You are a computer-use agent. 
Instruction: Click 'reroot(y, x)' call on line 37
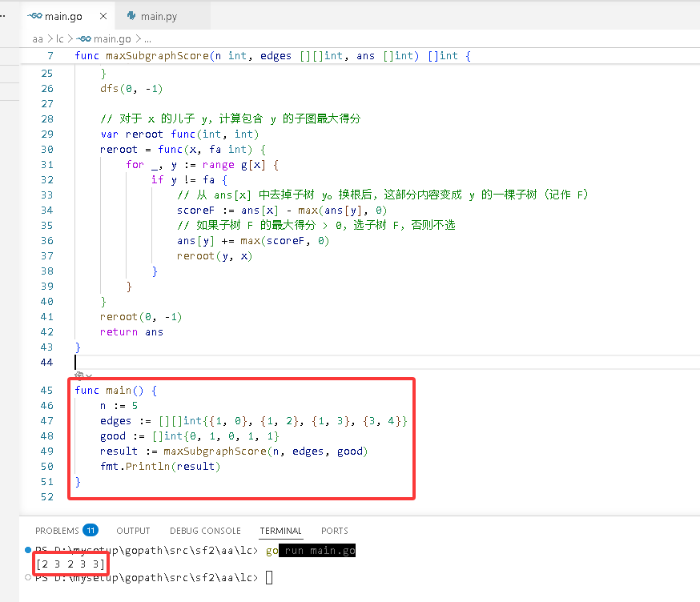(215, 256)
